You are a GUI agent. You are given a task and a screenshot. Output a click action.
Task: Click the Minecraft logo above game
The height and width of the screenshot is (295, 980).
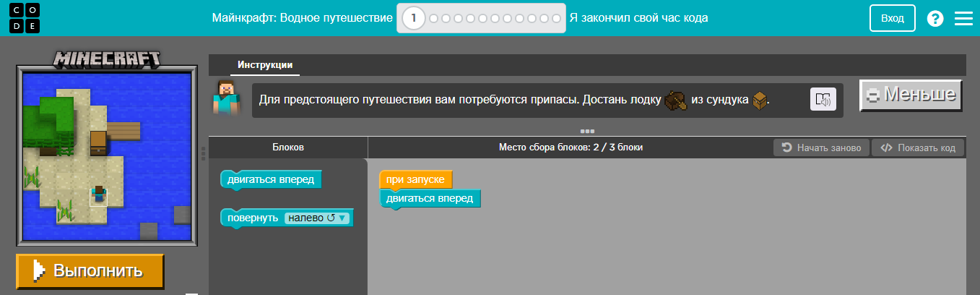[x=107, y=60]
